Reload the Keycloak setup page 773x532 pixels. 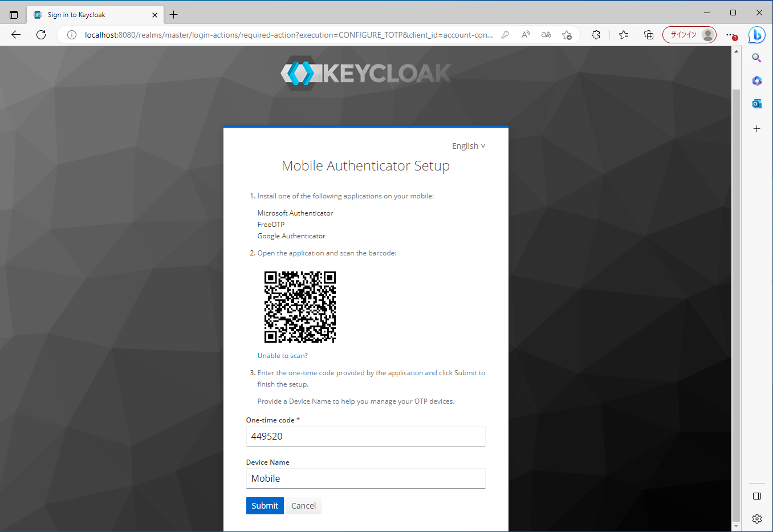pyautogui.click(x=40, y=35)
